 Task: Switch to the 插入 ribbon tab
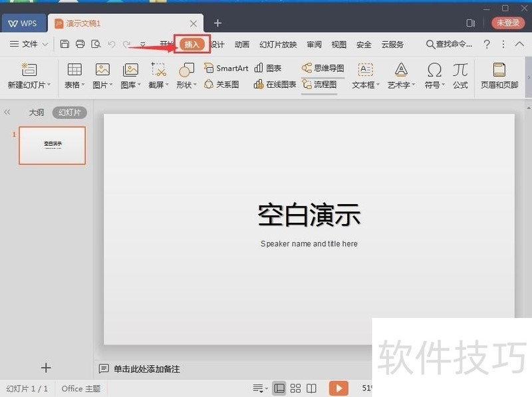coord(192,44)
